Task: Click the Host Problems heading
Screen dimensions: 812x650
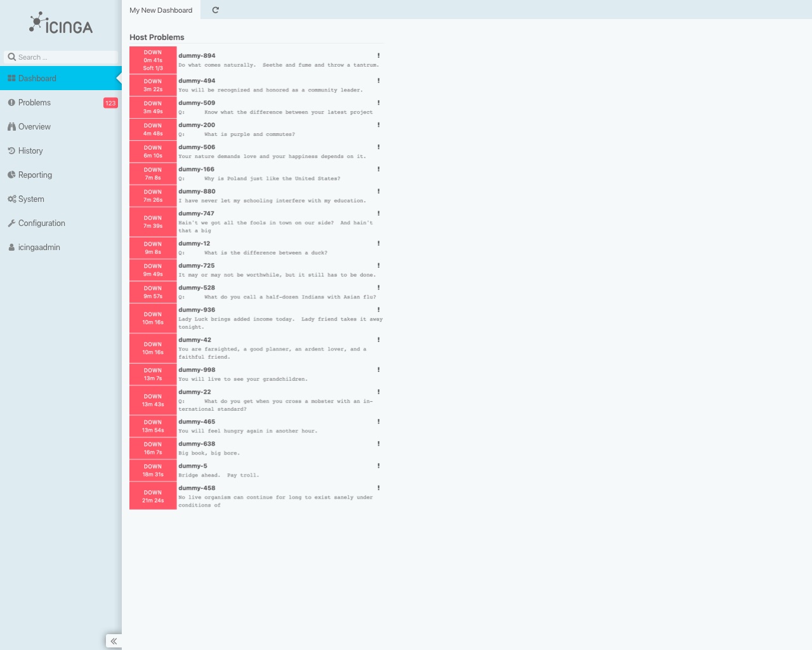Action: (155, 37)
